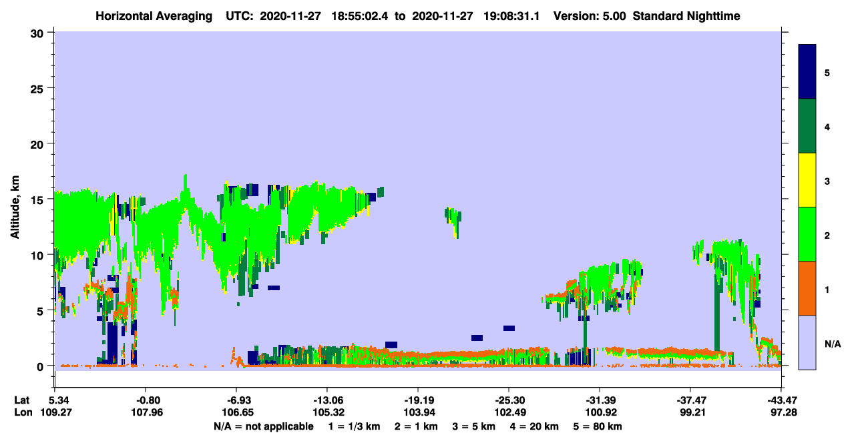868x445 pixels.
Task: Click the longitude tick label 103.94
Action: [x=417, y=413]
